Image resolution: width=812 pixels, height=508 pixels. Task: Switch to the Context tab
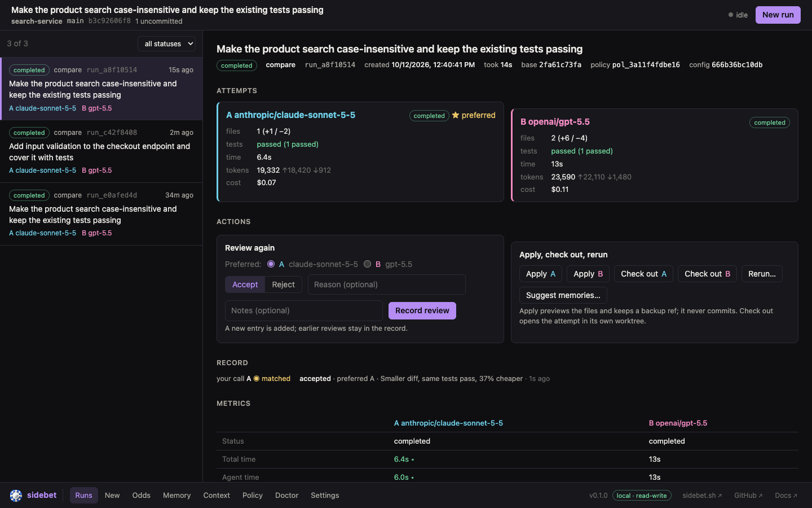click(x=217, y=496)
